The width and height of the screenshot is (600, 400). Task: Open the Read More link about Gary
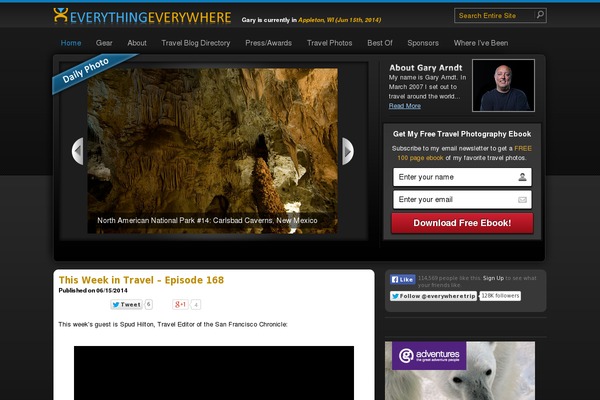(404, 106)
